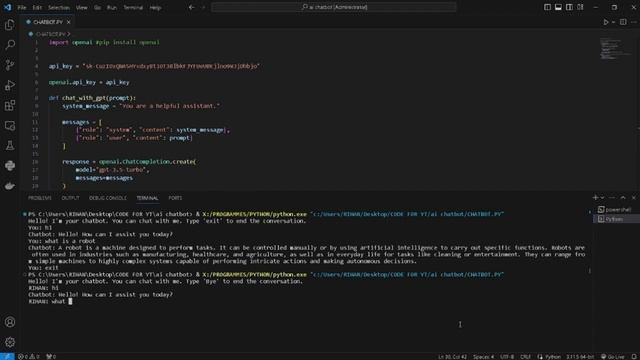Maximize the panel with the up chevron
The width and height of the screenshot is (640, 360).
pyautogui.click(x=623, y=198)
